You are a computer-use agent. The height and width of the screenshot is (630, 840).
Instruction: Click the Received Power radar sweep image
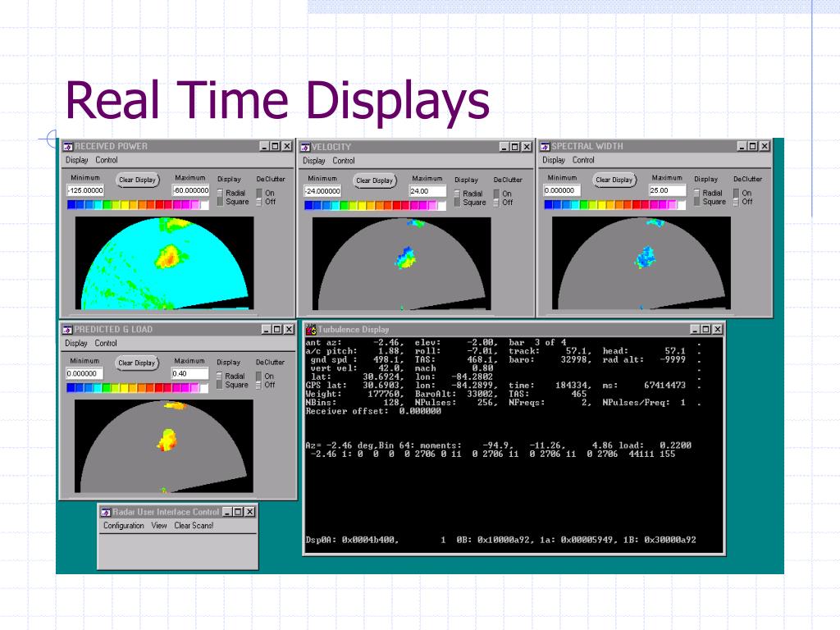(164, 263)
